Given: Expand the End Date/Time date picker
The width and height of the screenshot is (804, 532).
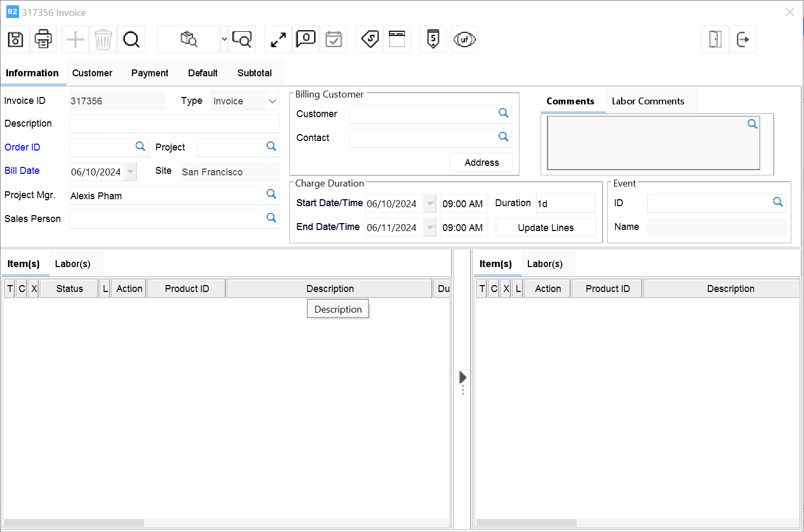Looking at the screenshot, I should point(430,227).
